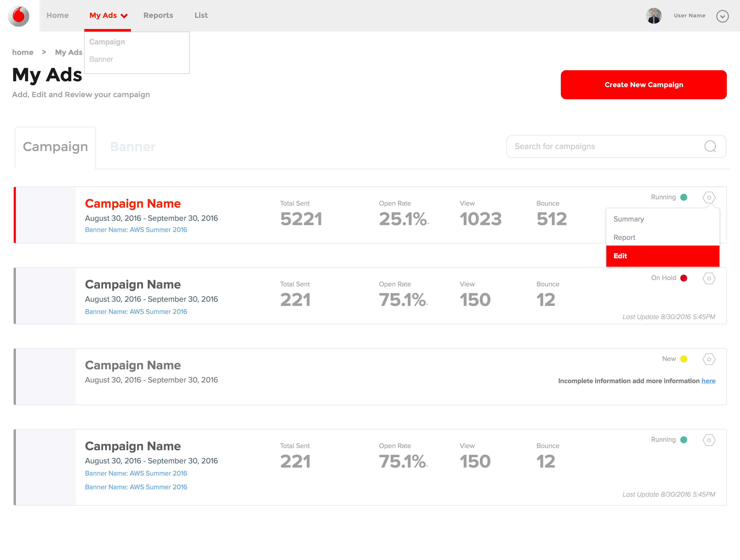
Task: Click the View value 1023
Action: click(x=480, y=219)
